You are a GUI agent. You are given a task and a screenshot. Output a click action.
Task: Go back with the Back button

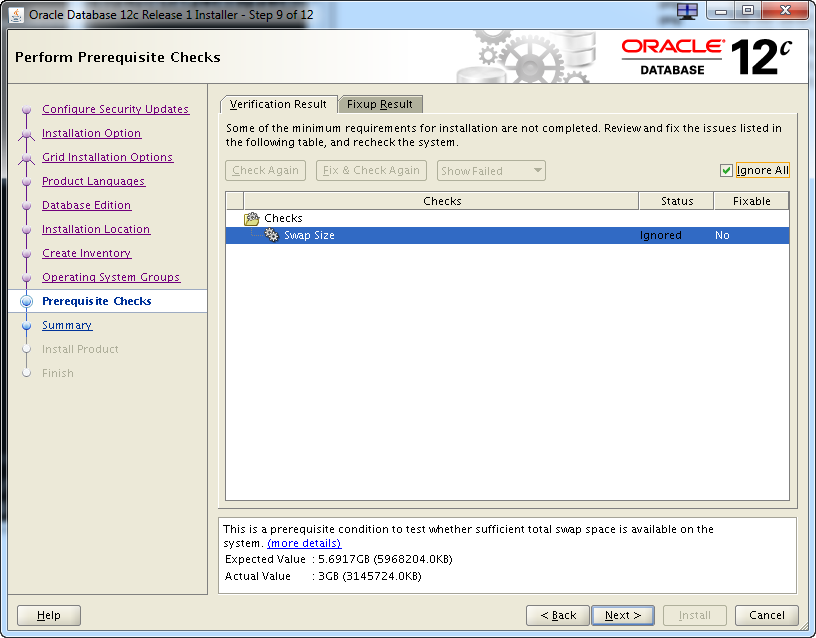click(558, 615)
